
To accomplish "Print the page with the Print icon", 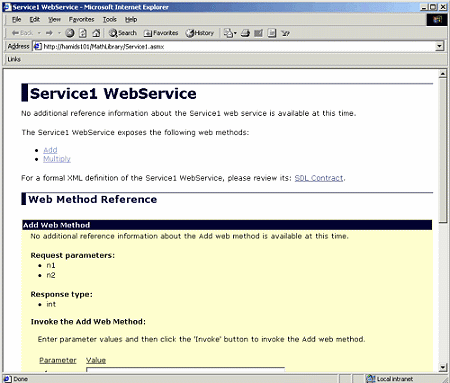I will pos(245,33).
